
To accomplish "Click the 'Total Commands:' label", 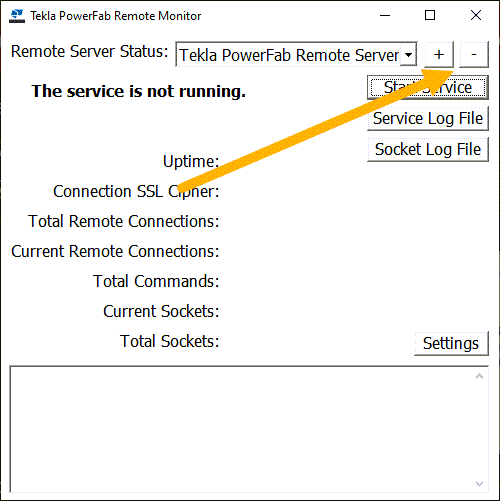I will pyautogui.click(x=156, y=281).
